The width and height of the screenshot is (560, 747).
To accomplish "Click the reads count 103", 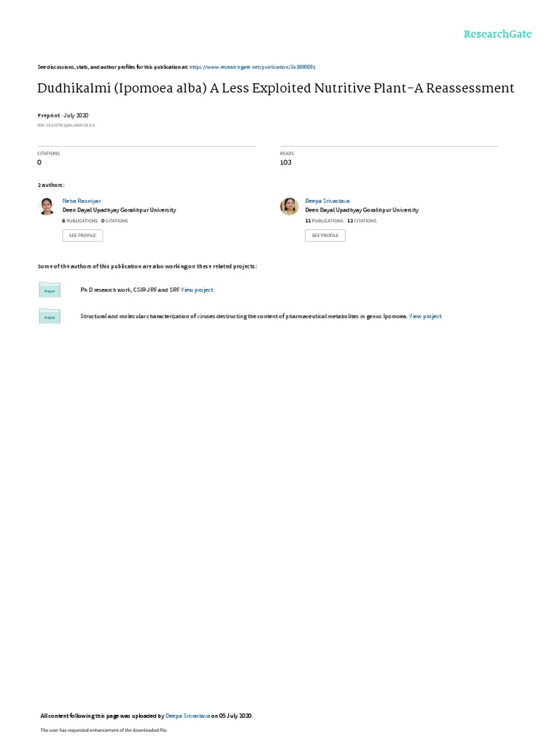I will coord(286,163).
